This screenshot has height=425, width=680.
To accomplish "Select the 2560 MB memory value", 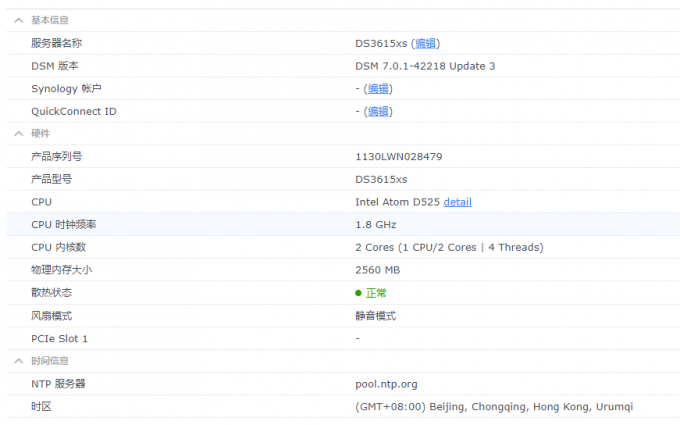I will click(377, 270).
